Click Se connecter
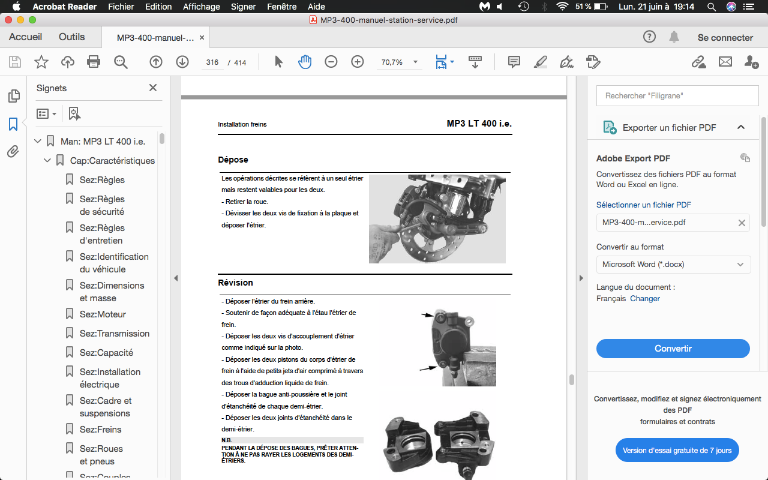 coord(725,38)
